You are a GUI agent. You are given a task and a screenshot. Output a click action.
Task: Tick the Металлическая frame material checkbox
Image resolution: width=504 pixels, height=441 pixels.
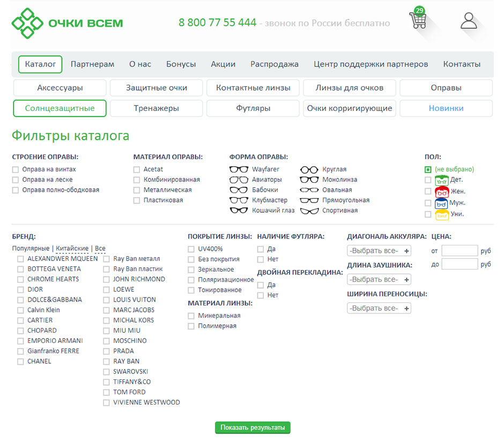(x=137, y=190)
